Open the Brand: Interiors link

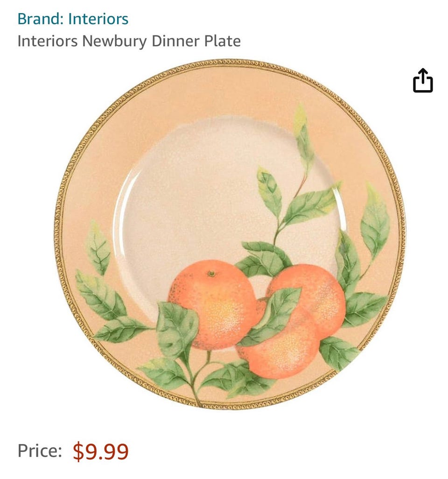[73, 19]
